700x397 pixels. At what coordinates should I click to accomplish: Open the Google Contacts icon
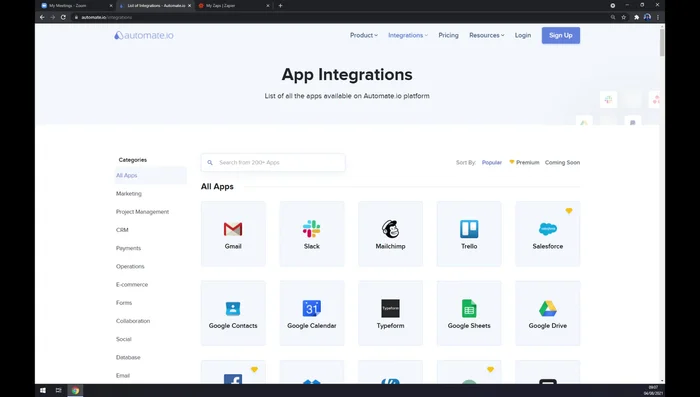(233, 308)
